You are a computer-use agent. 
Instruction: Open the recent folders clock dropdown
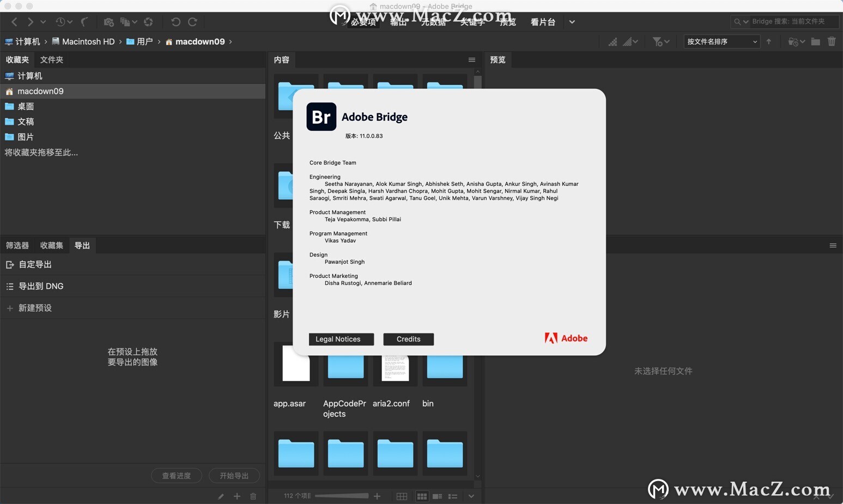(796, 41)
